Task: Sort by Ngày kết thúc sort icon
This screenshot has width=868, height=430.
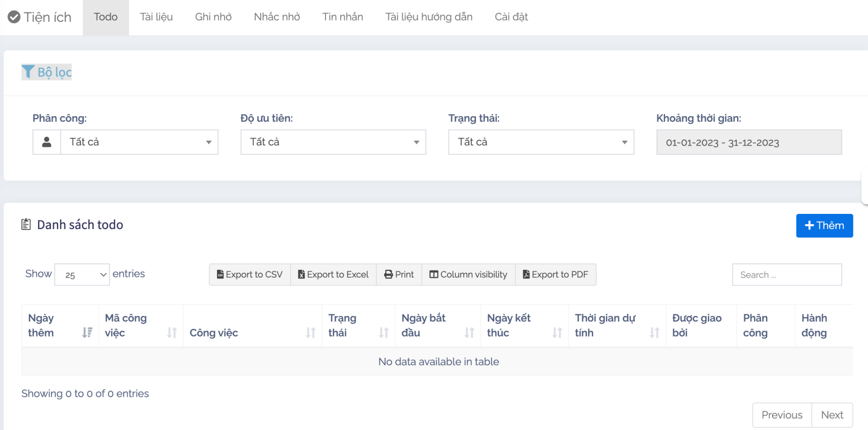Action: [x=557, y=332]
